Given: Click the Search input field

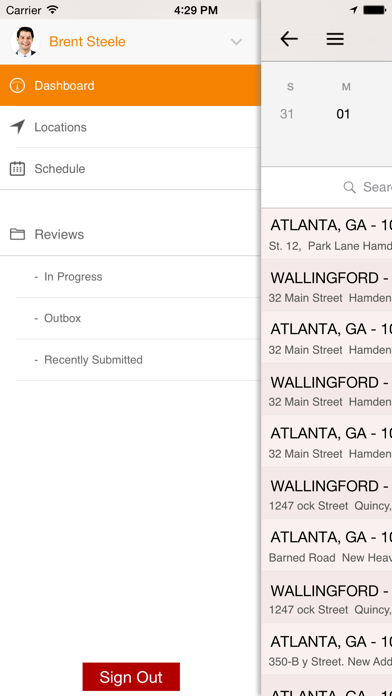Looking at the screenshot, I should (327, 187).
